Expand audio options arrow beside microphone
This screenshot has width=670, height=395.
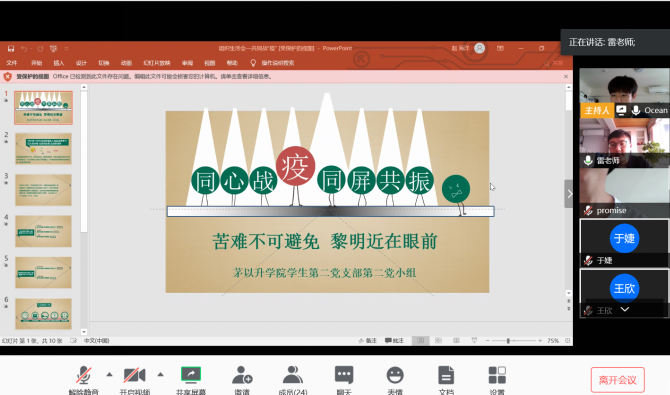click(109, 374)
